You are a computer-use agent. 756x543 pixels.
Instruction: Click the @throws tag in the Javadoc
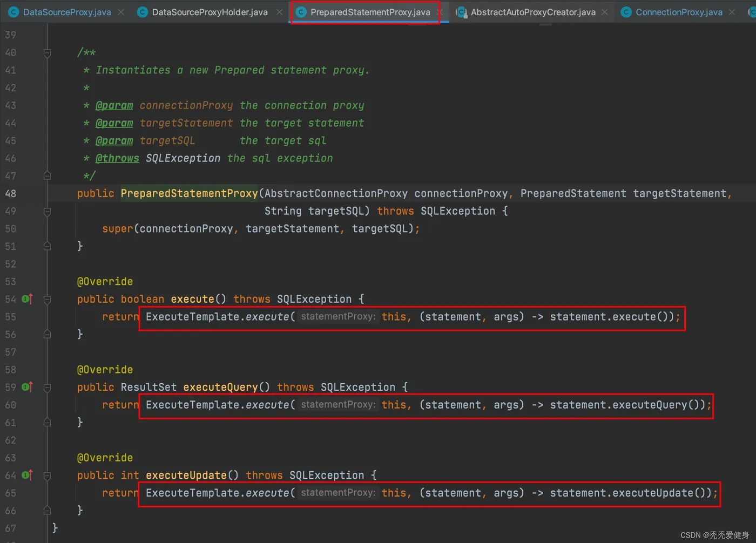[x=117, y=158]
